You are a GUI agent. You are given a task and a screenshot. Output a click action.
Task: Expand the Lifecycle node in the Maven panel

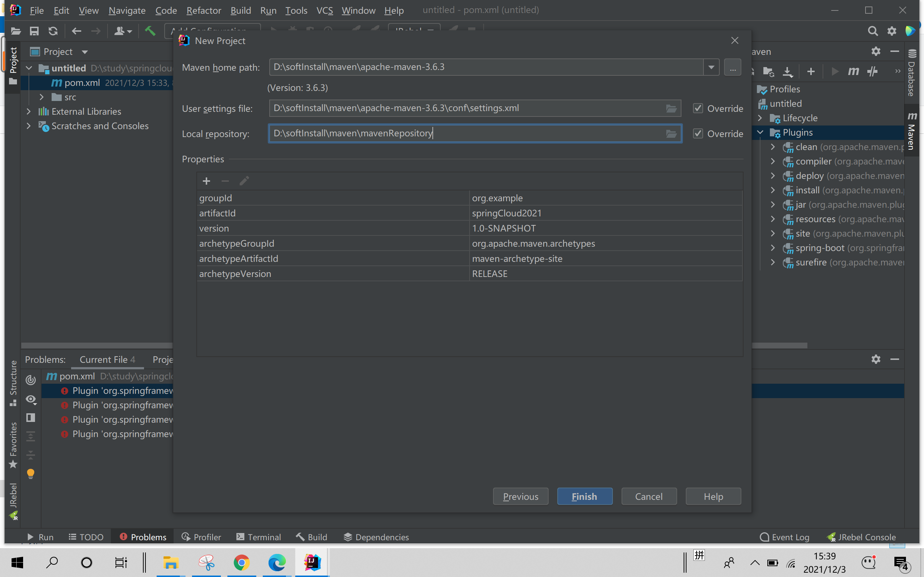click(760, 118)
